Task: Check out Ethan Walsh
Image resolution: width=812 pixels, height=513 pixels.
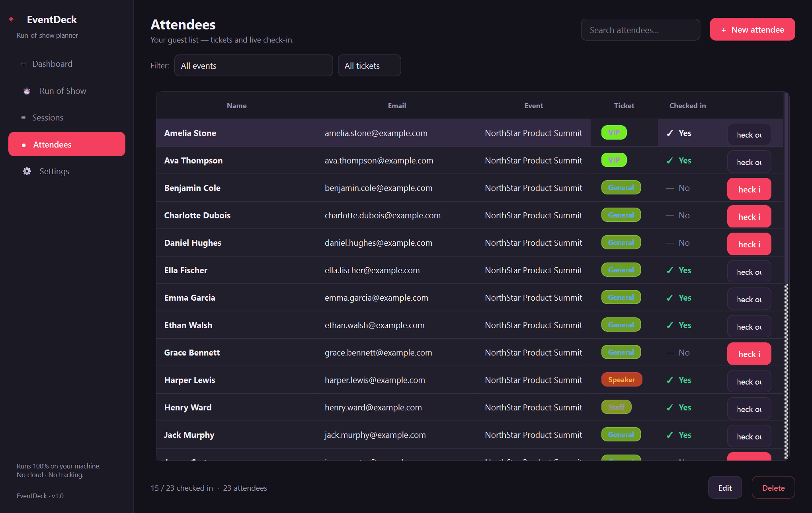Action: [x=749, y=326]
